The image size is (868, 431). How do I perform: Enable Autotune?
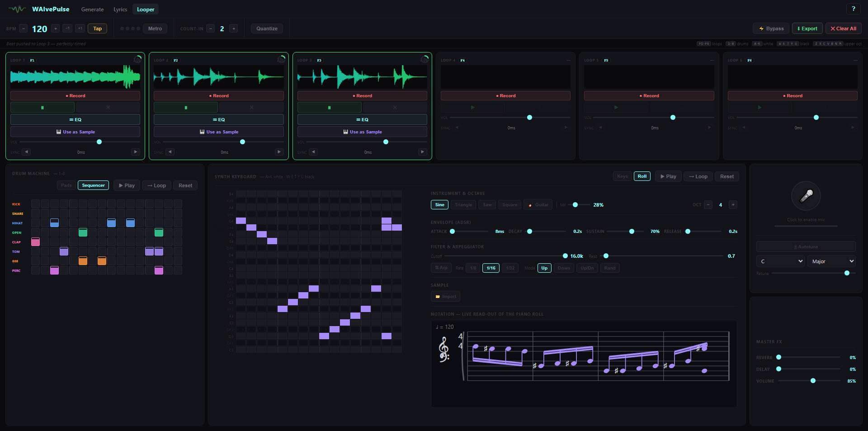pos(806,246)
